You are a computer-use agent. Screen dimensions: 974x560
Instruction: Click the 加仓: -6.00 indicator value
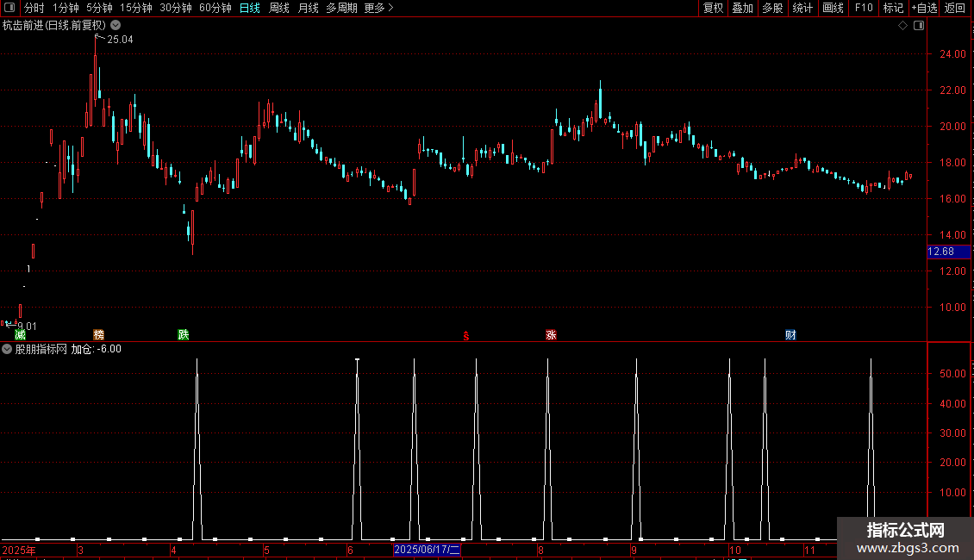click(x=97, y=350)
